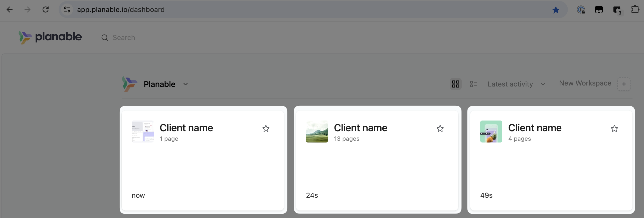This screenshot has height=218, width=644.
Task: Switch to grid view layout
Action: [x=455, y=84]
